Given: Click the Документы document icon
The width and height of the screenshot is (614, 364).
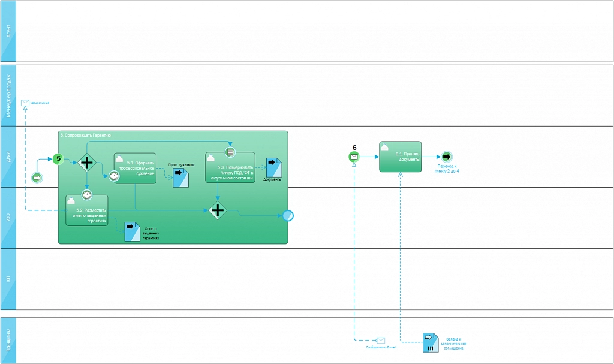Looking at the screenshot, I should 274,167.
